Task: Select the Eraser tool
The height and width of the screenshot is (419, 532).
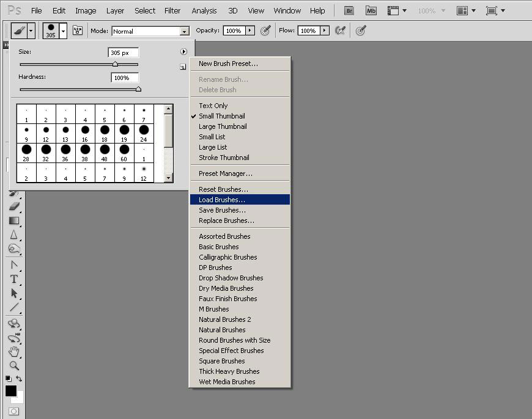Action: [x=14, y=206]
